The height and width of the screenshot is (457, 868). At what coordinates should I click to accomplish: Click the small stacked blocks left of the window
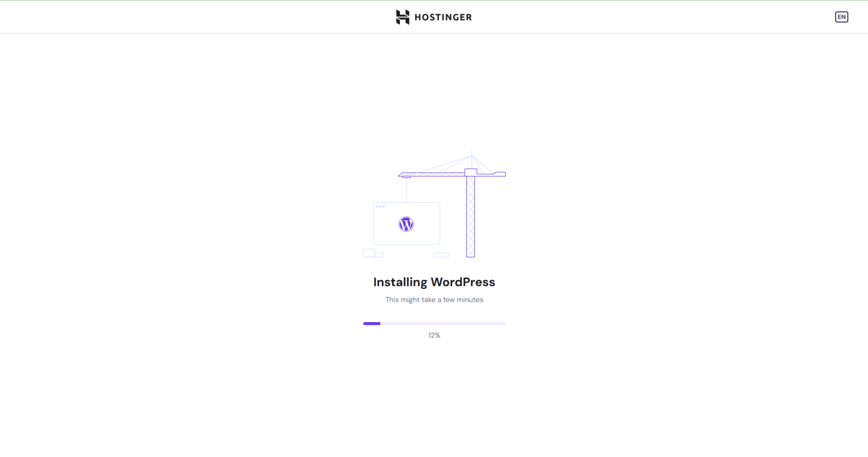coord(370,253)
